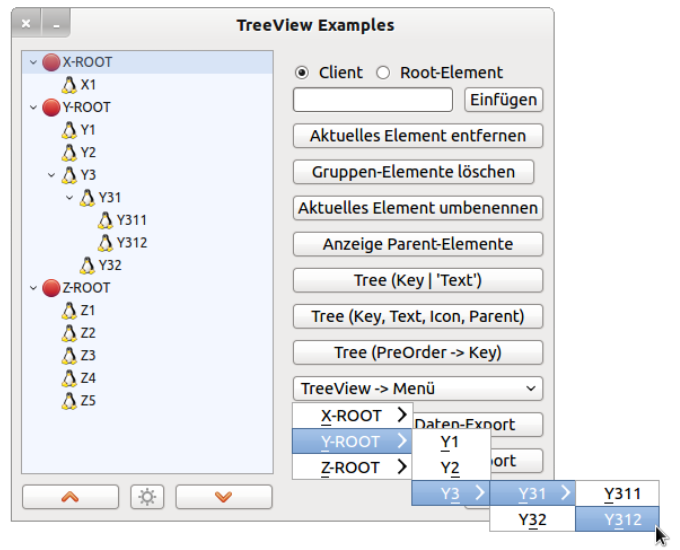Select the Z5 item in tree
The height and width of the screenshot is (550, 680).
[x=88, y=401]
